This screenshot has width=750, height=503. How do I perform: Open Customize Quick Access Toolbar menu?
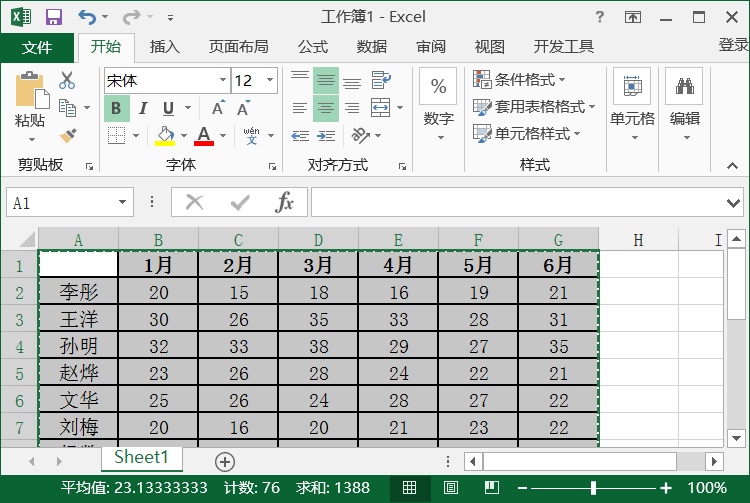pos(170,18)
